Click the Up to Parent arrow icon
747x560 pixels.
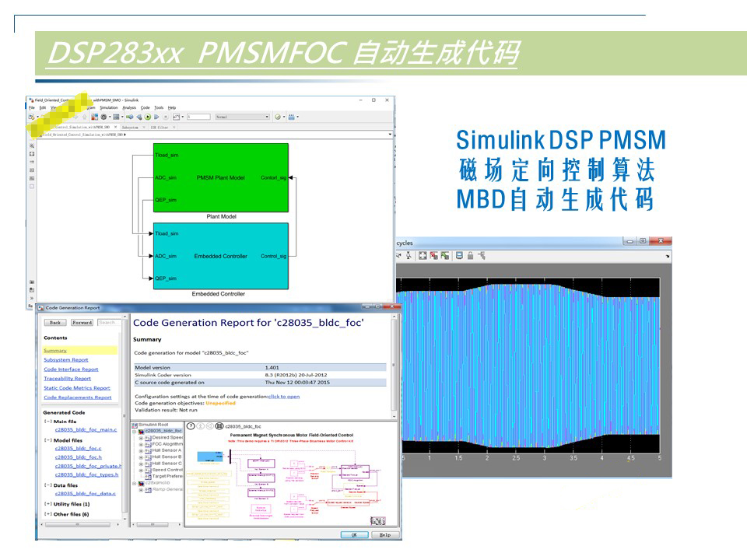(84, 117)
